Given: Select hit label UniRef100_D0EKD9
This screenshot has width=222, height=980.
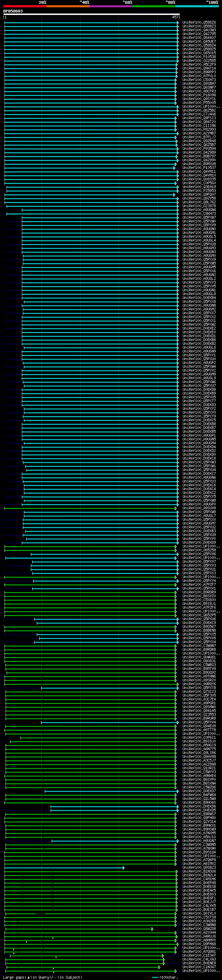Looking at the screenshot, I should pyautogui.click(x=199, y=543).
